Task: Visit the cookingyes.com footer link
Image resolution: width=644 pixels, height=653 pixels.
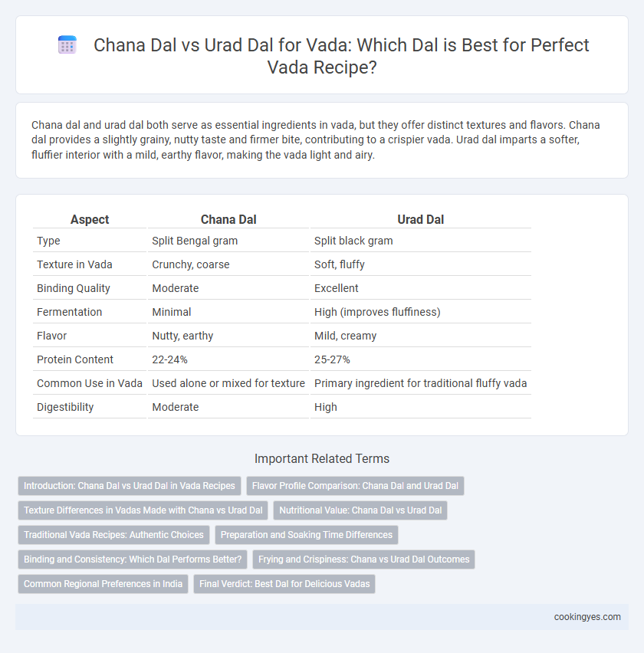Action: coord(587,617)
